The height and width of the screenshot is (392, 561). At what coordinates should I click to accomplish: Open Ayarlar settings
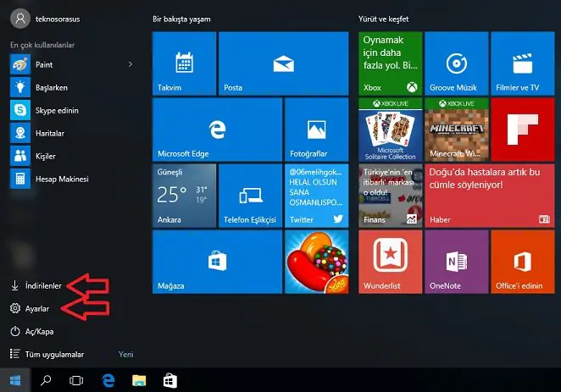click(37, 310)
